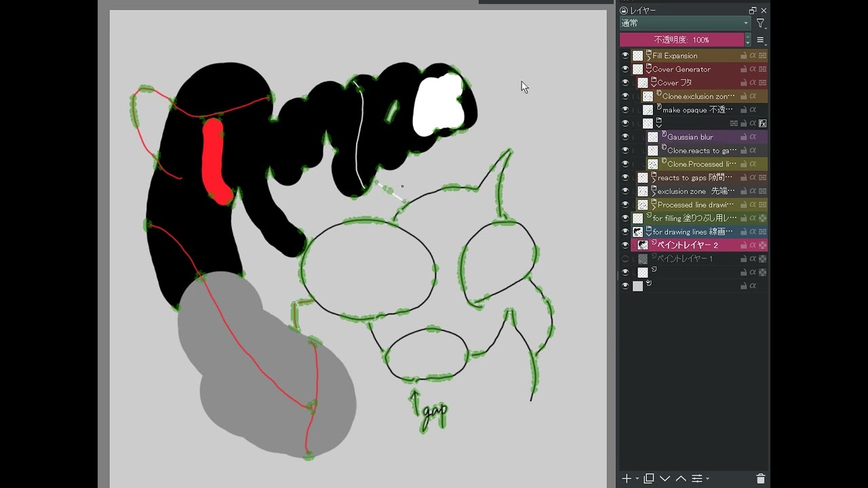Select the make opaque layer
Screen dimensions: 868x488
[x=697, y=110]
